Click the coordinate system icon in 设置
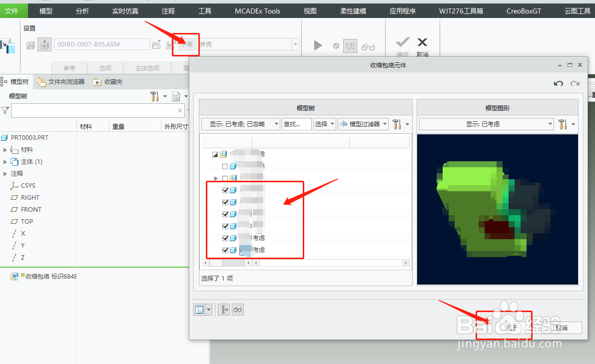The width and height of the screenshot is (595, 364). pos(30,45)
